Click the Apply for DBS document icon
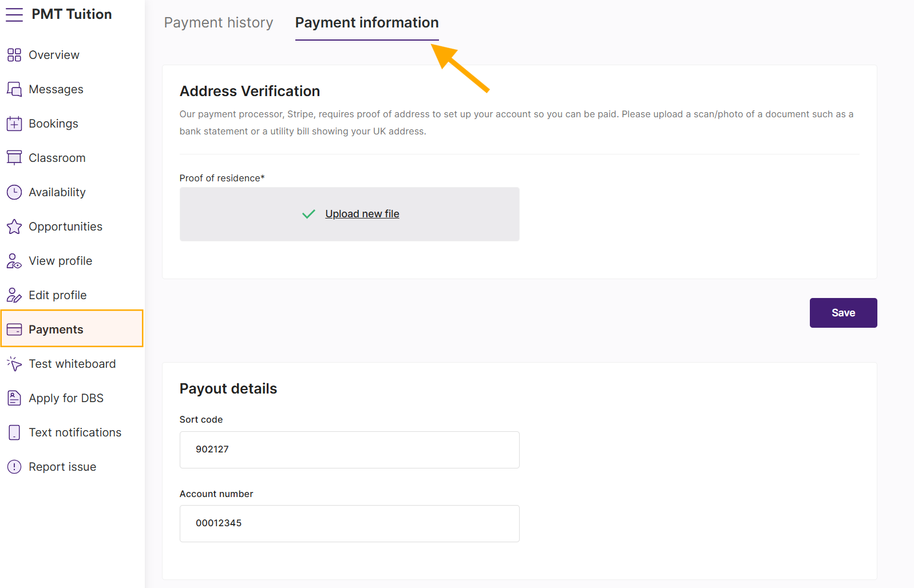 tap(14, 398)
